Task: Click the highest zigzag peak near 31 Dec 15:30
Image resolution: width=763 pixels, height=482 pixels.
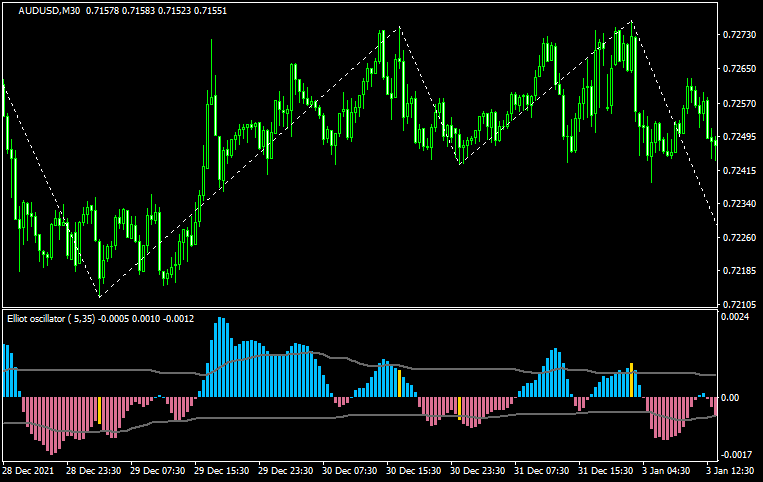Action: click(632, 21)
